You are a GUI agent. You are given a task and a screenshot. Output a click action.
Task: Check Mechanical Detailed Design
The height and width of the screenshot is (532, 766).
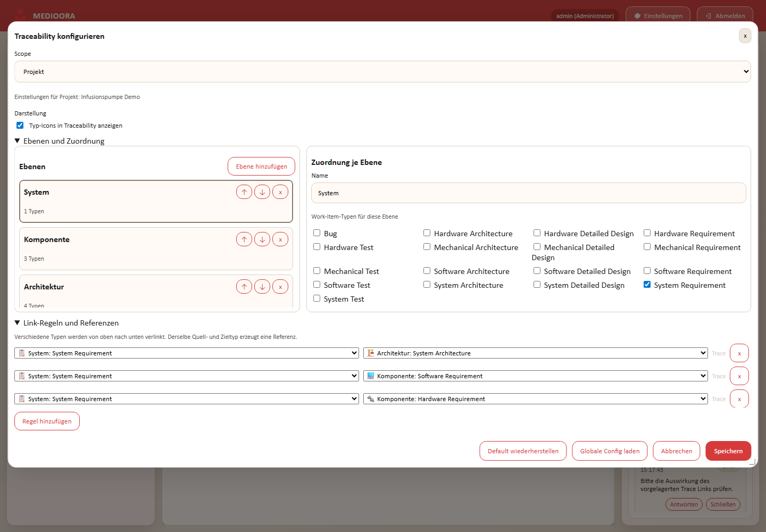537,247
